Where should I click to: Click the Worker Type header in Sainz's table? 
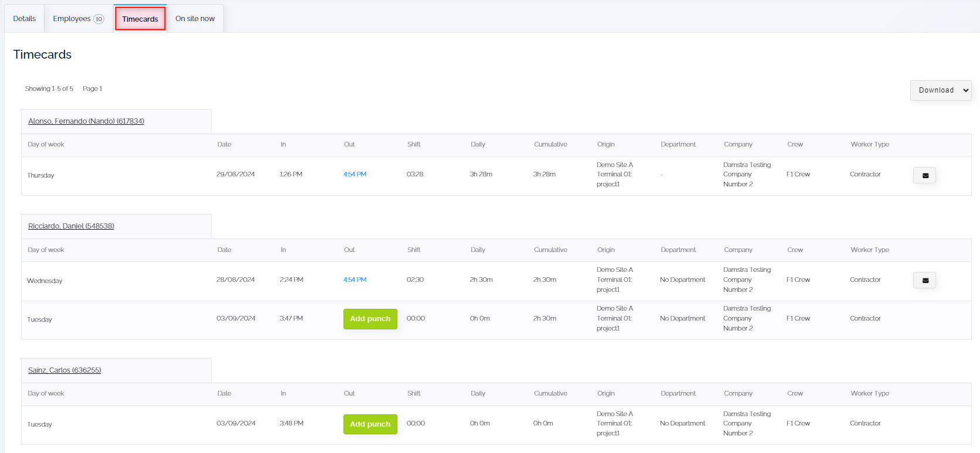[870, 394]
